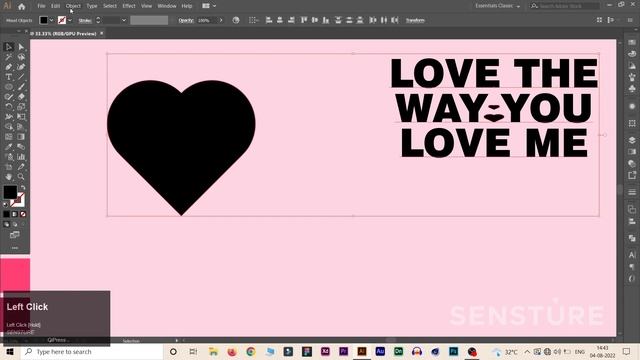
Task: Expand the Opacity value arrow
Action: tap(221, 20)
